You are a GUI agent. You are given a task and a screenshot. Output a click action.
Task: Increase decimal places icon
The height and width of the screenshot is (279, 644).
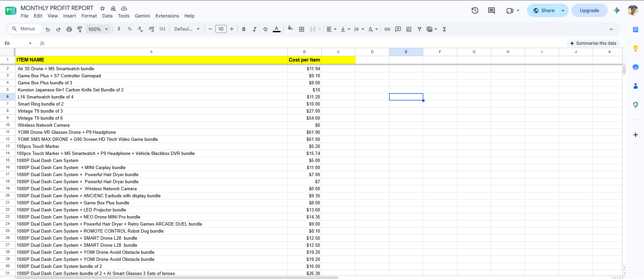(151, 29)
